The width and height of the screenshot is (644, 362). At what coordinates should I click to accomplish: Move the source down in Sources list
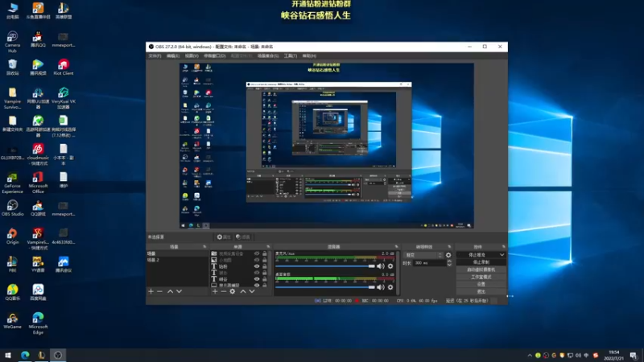point(252,291)
